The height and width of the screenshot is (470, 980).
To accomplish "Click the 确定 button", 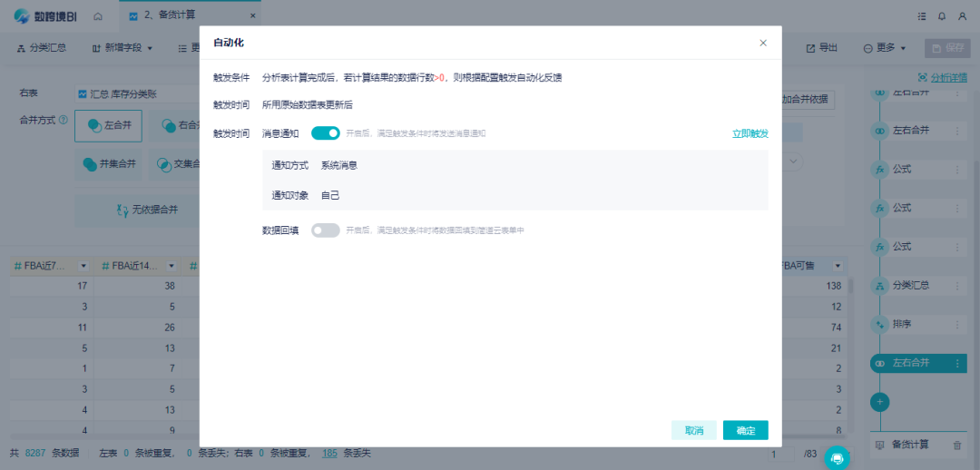I will click(746, 430).
